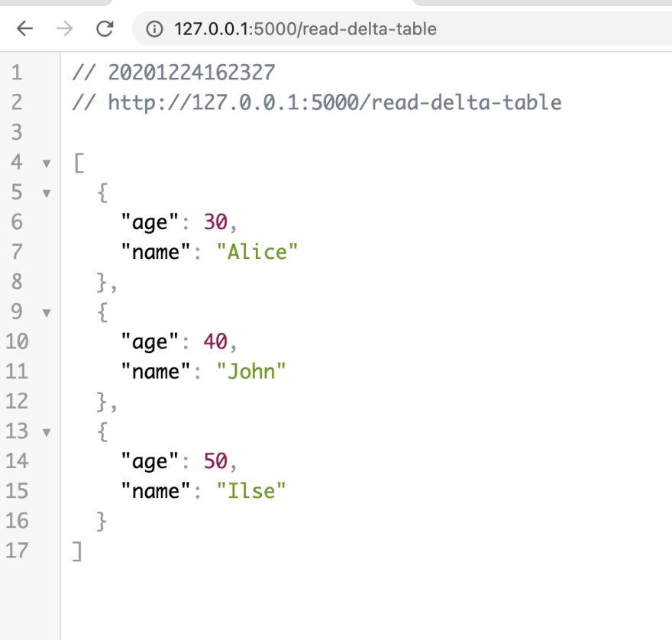Select the age value 30
The width and height of the screenshot is (672, 640).
tap(215, 221)
